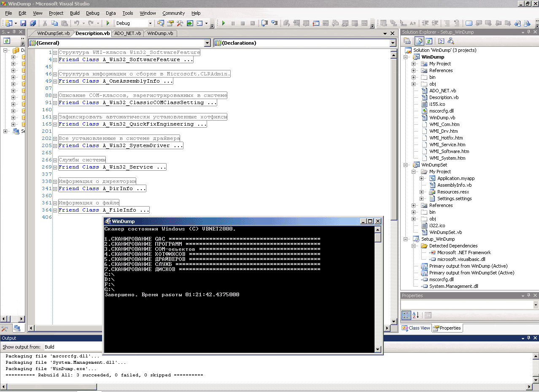Collapse the WinDump project node
This screenshot has width=539, height=392.
405,57
